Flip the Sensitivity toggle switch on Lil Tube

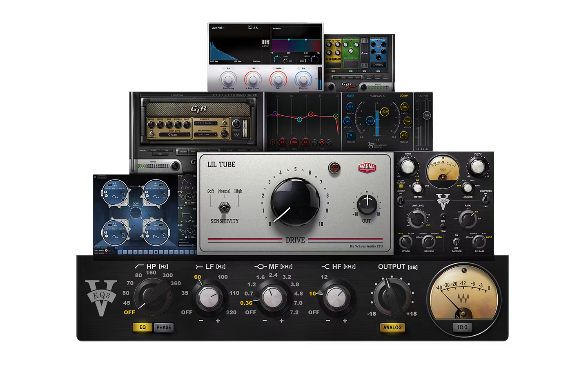224,207
